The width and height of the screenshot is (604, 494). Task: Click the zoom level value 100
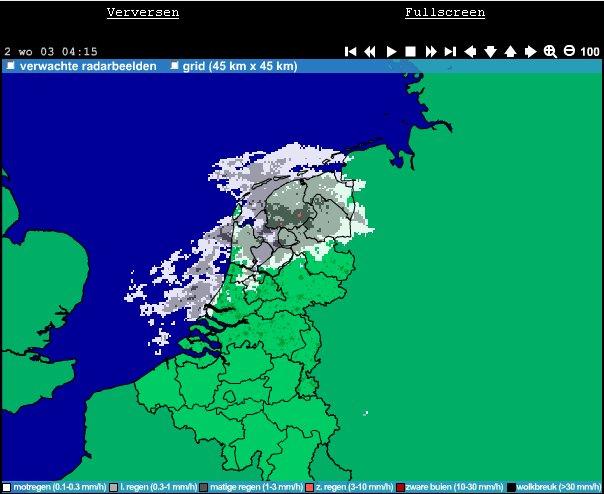[590, 52]
